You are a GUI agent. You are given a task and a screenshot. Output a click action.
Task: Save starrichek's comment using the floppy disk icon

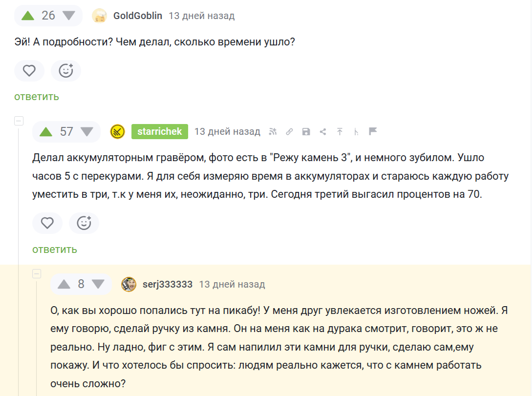tap(306, 131)
